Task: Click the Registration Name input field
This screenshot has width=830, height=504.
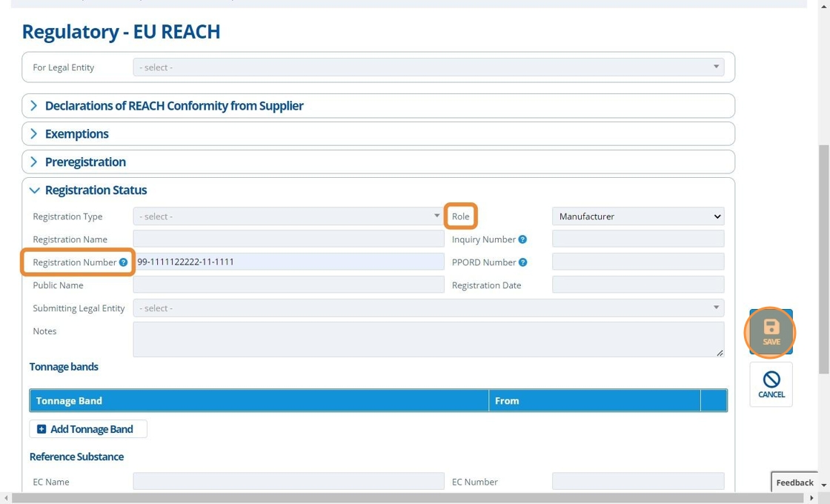Action: [x=288, y=239]
